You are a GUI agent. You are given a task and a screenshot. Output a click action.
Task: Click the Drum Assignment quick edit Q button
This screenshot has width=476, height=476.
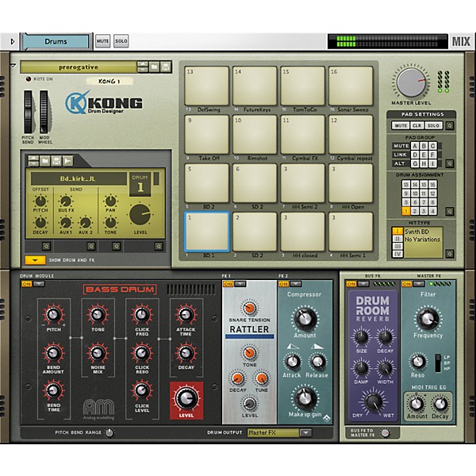pos(450,211)
